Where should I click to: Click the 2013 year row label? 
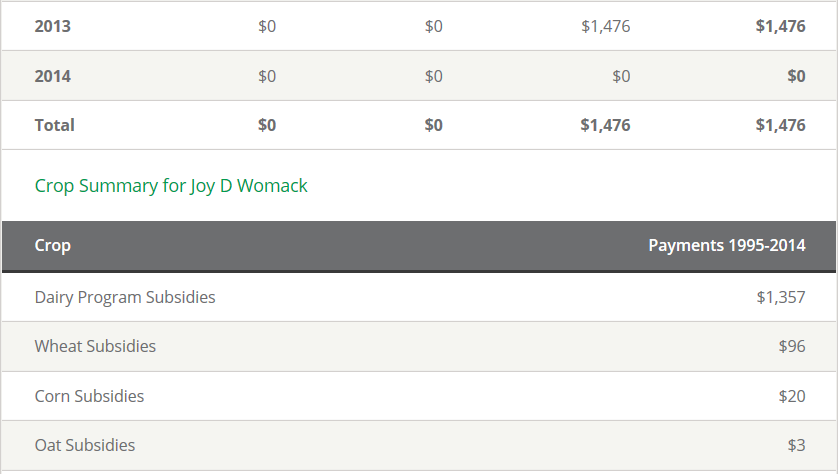[52, 27]
